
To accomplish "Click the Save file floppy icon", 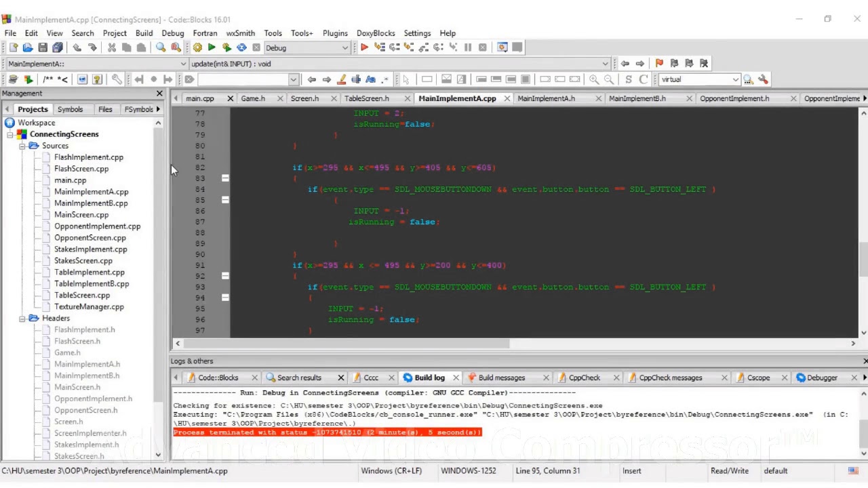I will pos(43,47).
